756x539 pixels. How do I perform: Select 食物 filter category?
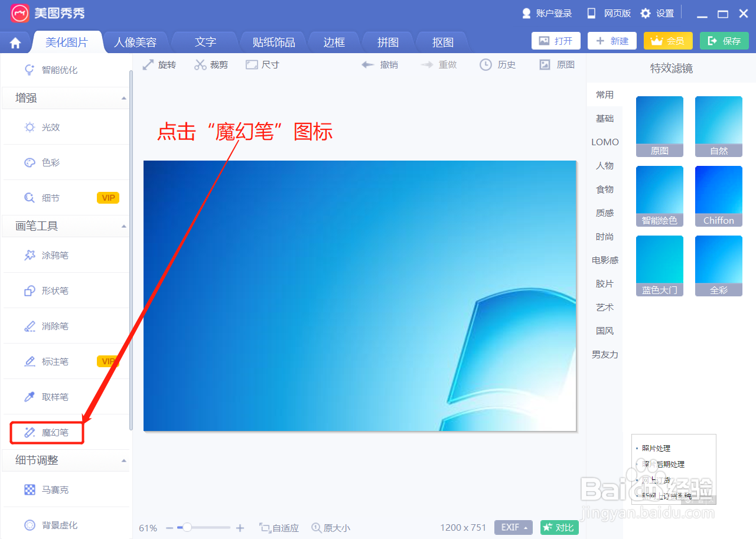[605, 189]
